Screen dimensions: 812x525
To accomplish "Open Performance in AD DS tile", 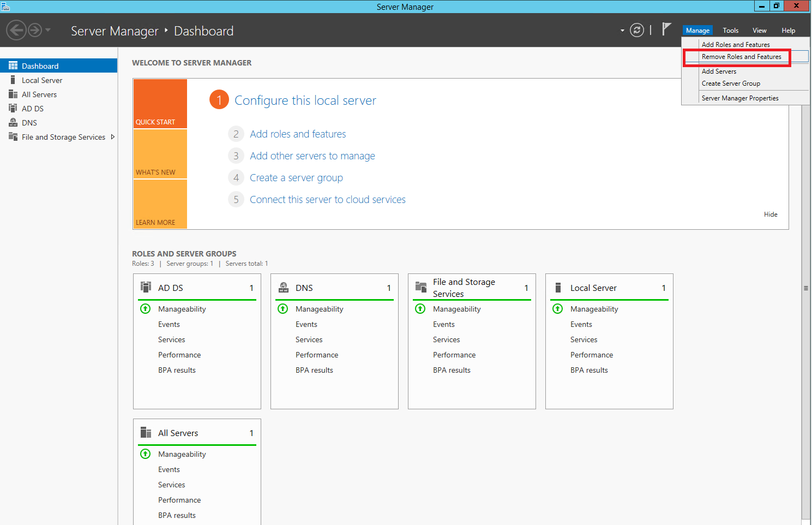I will click(179, 355).
